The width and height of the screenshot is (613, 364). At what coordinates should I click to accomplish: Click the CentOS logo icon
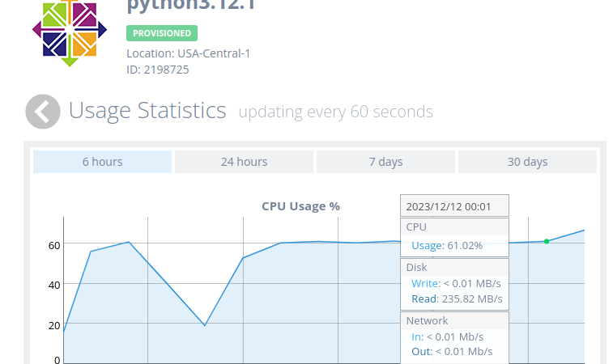click(70, 31)
